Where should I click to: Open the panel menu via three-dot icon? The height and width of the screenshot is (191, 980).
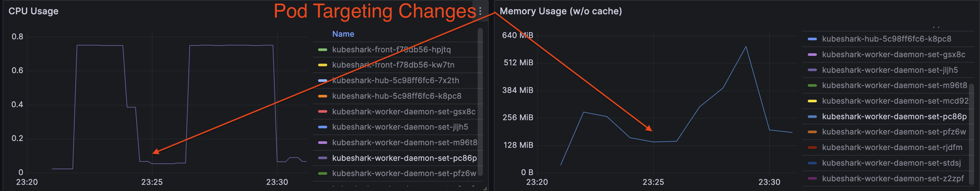pyautogui.click(x=480, y=11)
